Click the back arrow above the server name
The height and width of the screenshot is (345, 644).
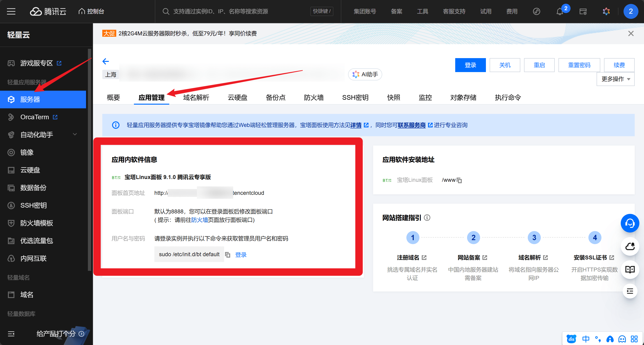(x=106, y=61)
